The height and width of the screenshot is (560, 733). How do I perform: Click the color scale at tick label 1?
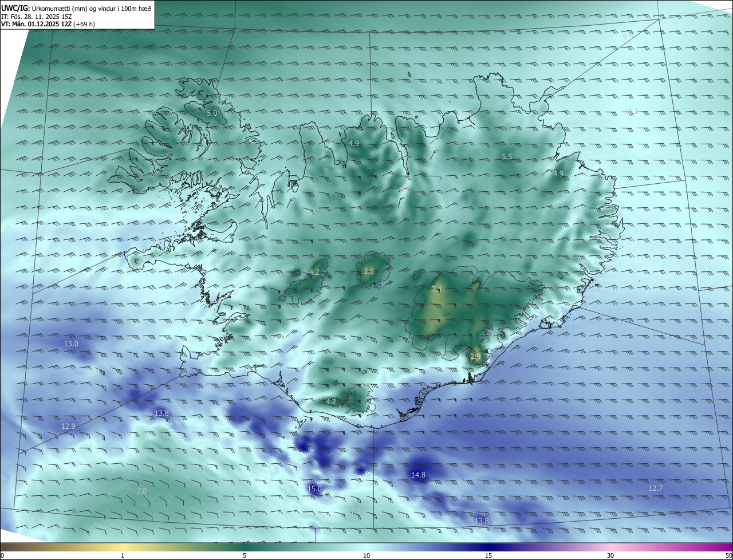123,555
